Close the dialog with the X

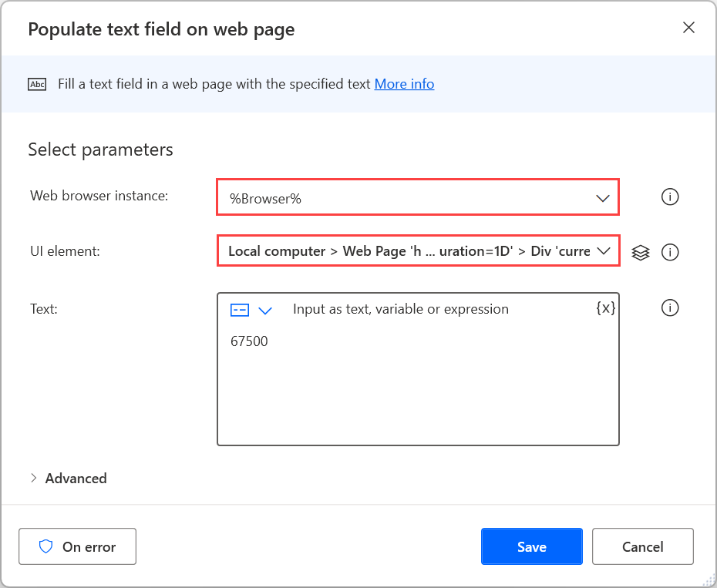click(x=688, y=27)
